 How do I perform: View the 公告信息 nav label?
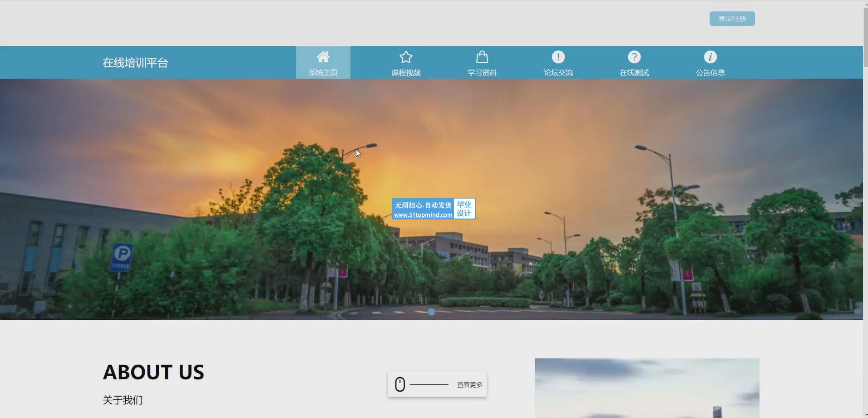(710, 73)
